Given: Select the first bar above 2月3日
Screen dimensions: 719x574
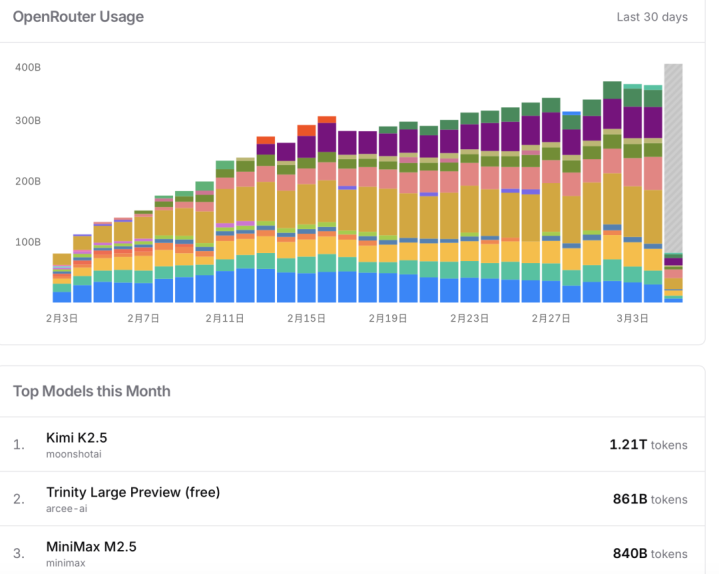Looking at the screenshot, I should point(62,278).
